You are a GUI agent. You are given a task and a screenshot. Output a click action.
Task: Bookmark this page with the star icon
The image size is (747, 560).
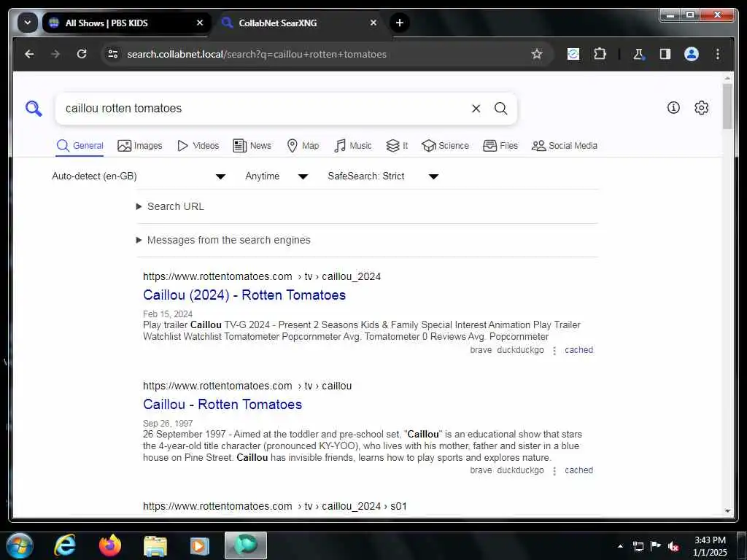[537, 54]
